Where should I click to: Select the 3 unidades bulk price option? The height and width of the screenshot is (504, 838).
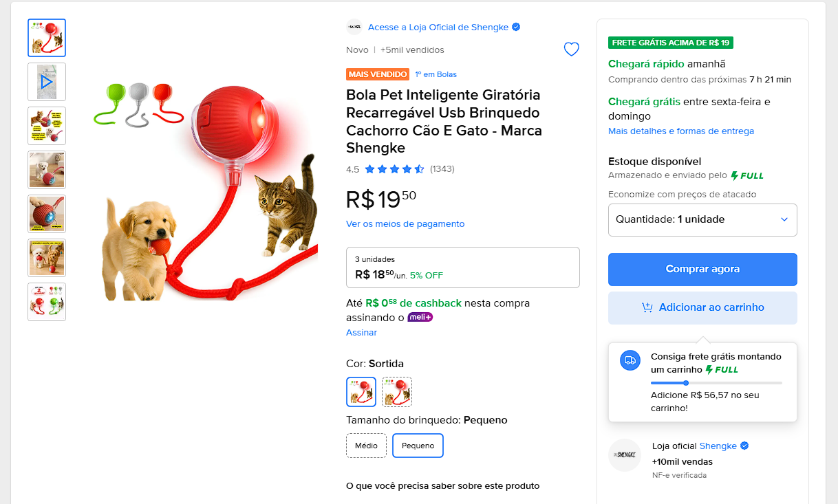pyautogui.click(x=462, y=267)
